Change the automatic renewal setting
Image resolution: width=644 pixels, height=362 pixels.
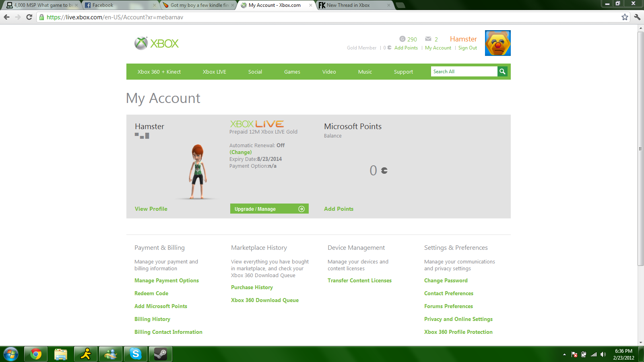point(241,152)
